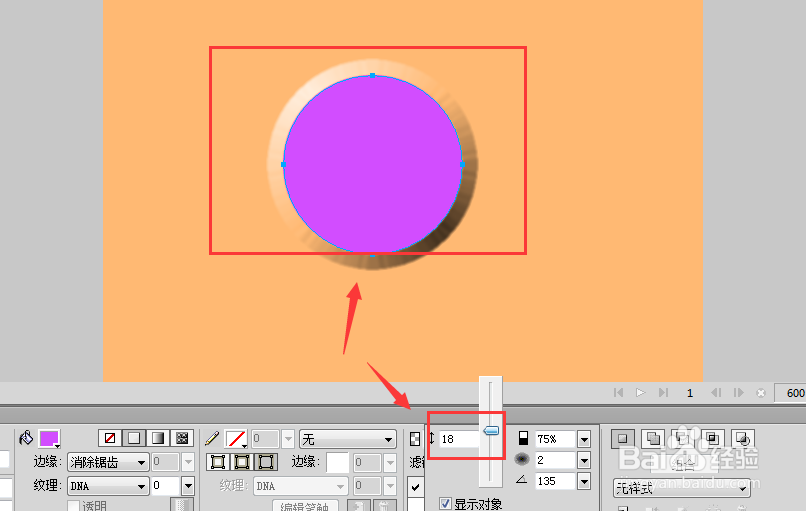
Task: Step to the next frame
Action: tap(739, 393)
